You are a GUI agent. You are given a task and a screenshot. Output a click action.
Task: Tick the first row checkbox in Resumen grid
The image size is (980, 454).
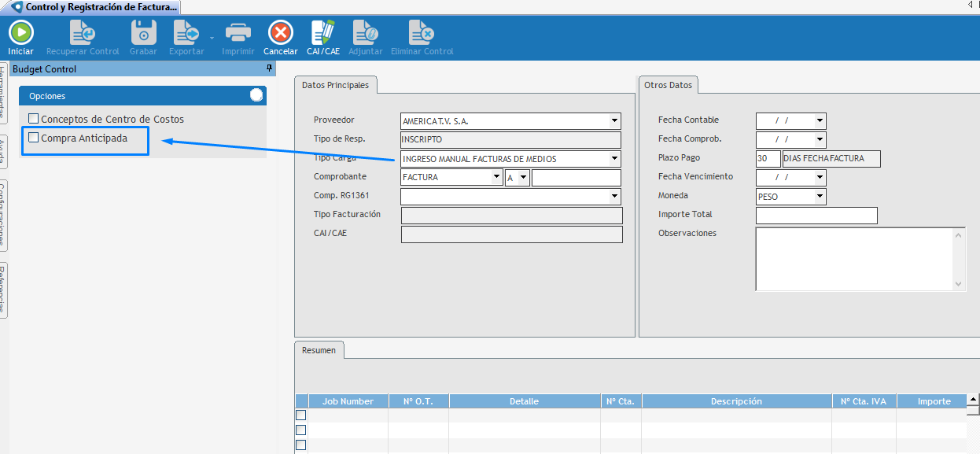tap(300, 415)
